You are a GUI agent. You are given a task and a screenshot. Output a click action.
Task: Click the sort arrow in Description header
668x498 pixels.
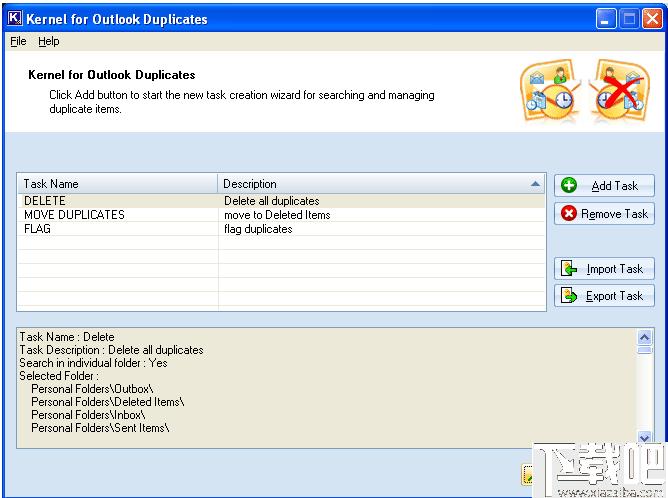(x=535, y=184)
